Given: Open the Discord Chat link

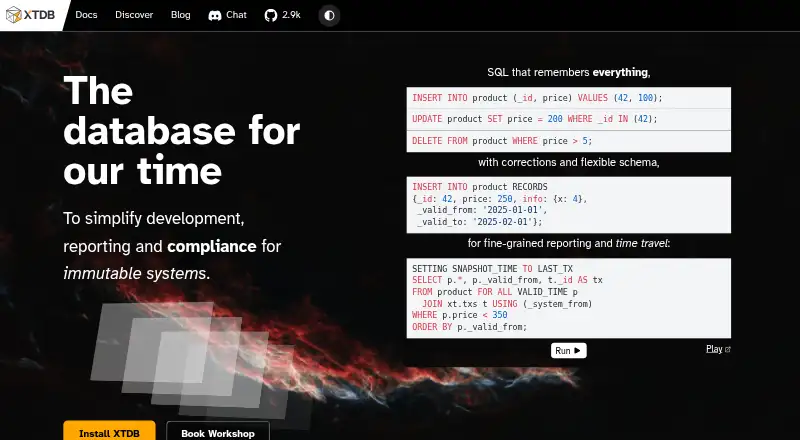Looking at the screenshot, I should pos(228,15).
